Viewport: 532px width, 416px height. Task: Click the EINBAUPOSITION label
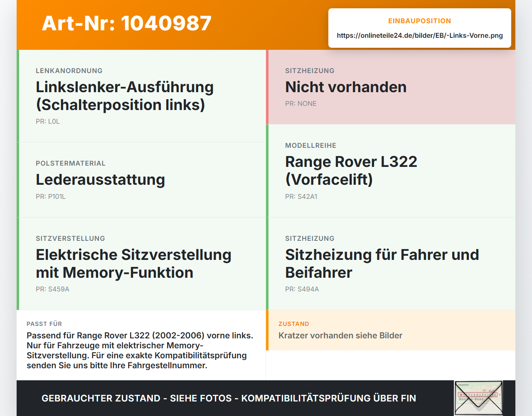click(420, 21)
